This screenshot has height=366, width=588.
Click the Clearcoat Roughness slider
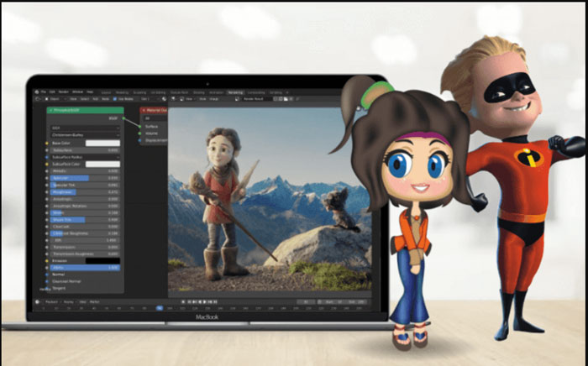coord(85,233)
